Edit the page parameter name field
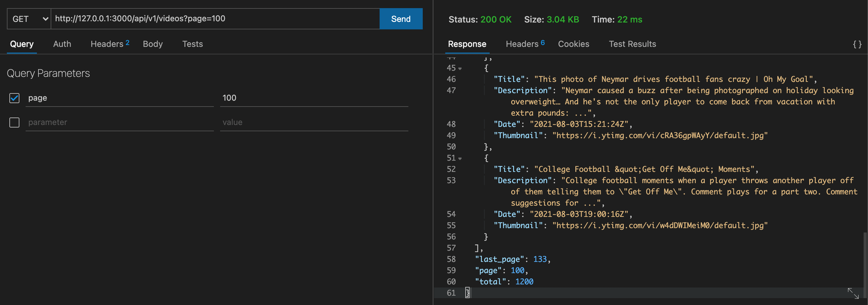868x305 pixels. point(120,98)
